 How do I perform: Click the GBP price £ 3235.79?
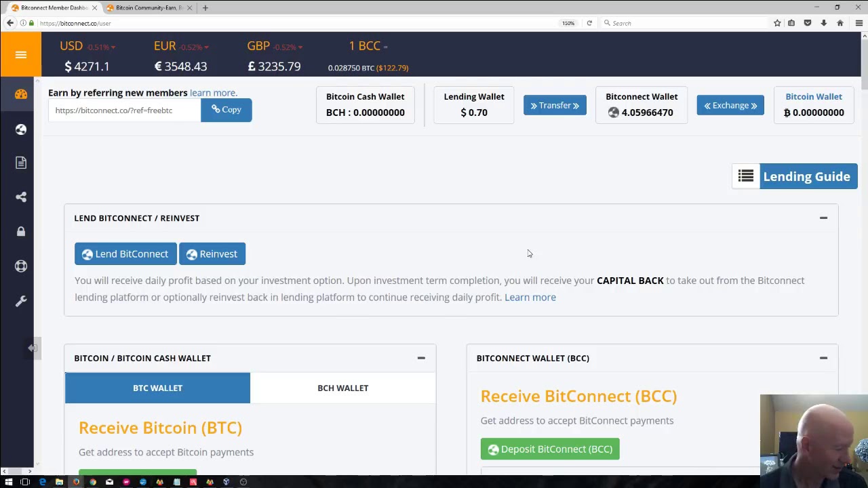tap(274, 66)
